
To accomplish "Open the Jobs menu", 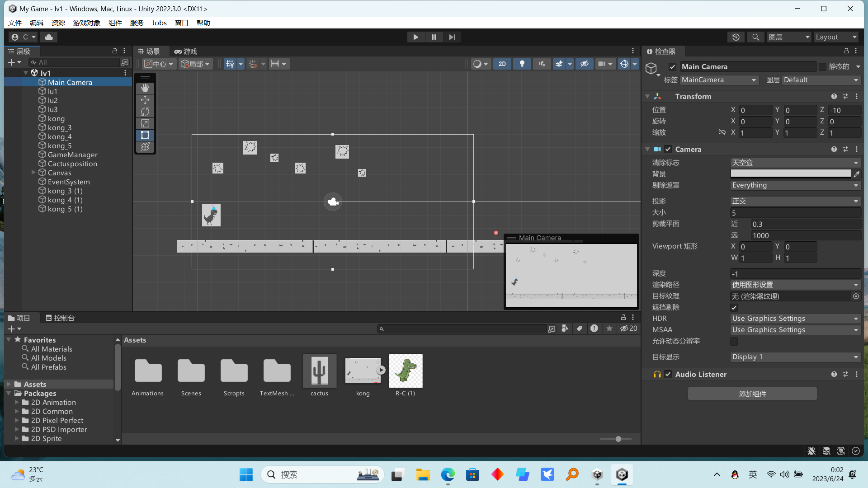I will (159, 23).
